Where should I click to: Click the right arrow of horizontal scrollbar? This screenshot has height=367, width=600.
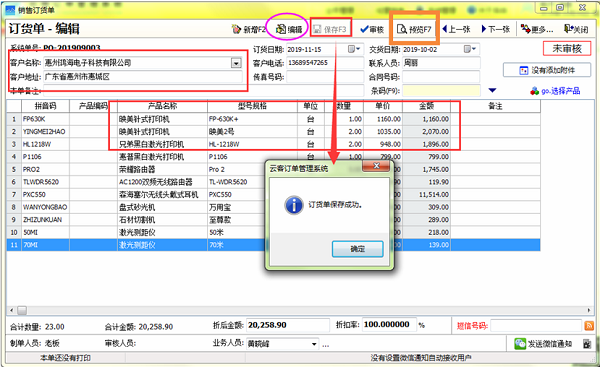point(589,310)
